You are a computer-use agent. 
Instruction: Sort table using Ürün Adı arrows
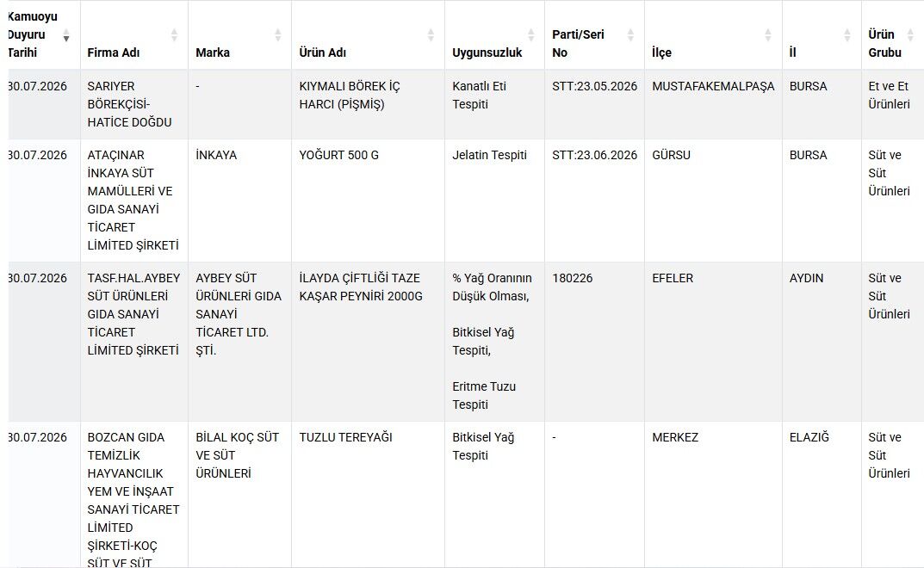point(431,34)
